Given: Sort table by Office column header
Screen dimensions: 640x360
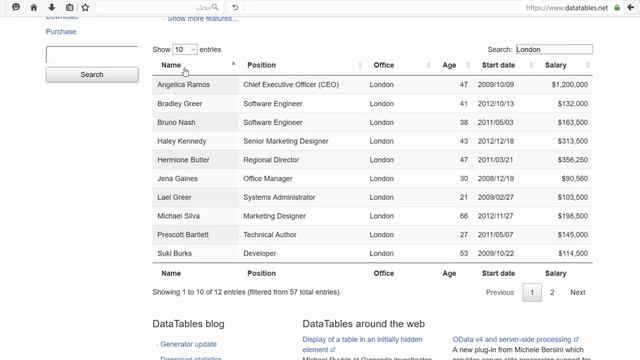Looking at the screenshot, I should click(399, 65).
